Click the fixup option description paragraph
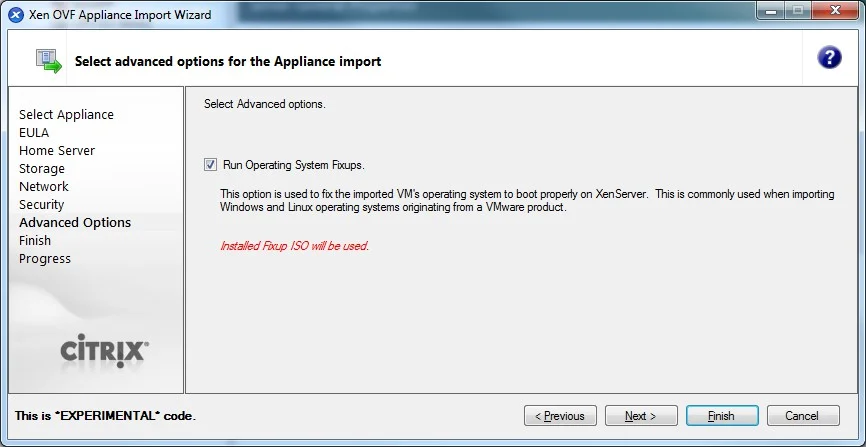Viewport: 866px width, 447px height. tap(527, 201)
